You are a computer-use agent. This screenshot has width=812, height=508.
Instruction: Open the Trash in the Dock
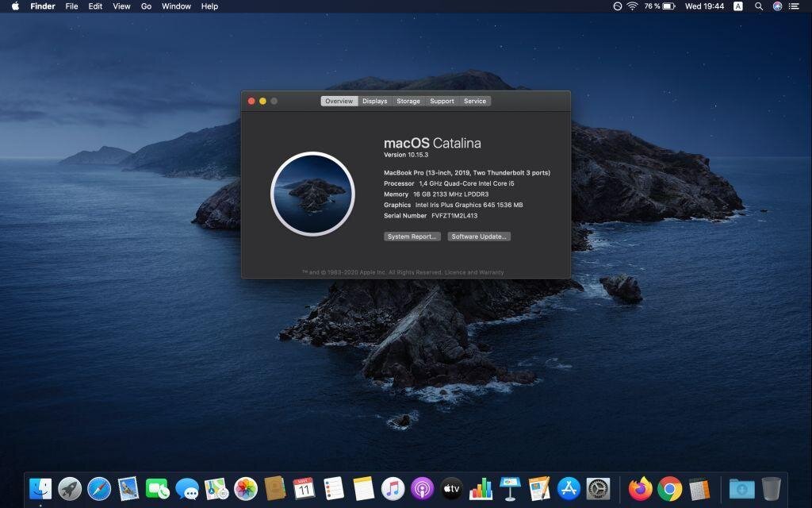tap(771, 489)
